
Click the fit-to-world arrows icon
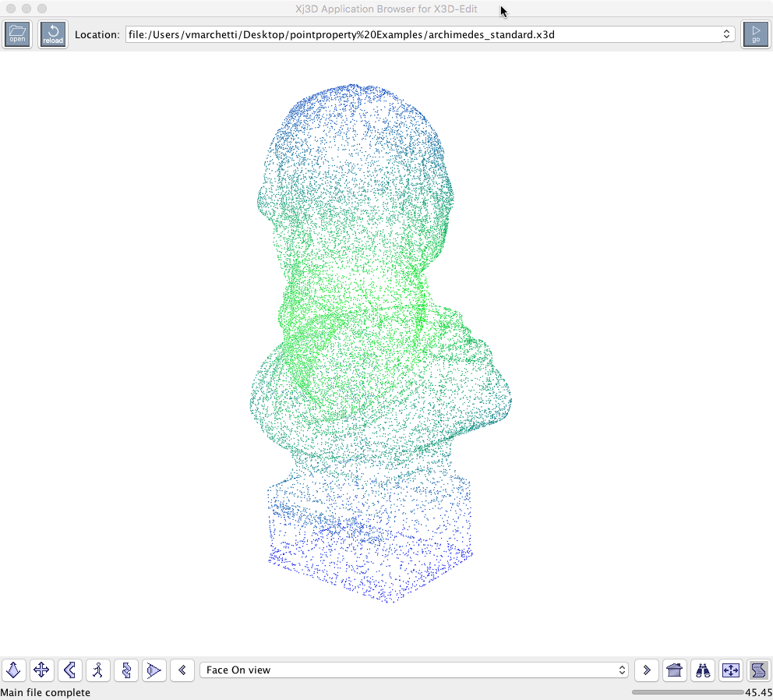tap(731, 670)
